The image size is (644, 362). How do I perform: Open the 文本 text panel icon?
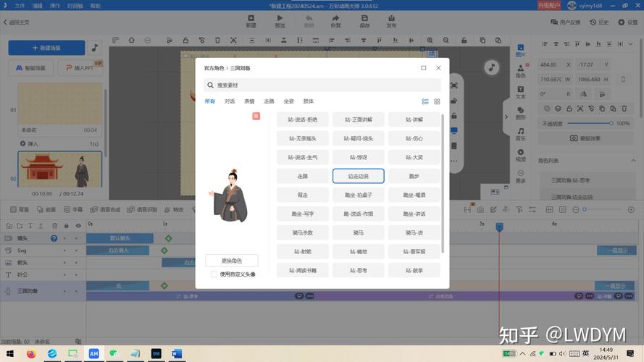[520, 91]
